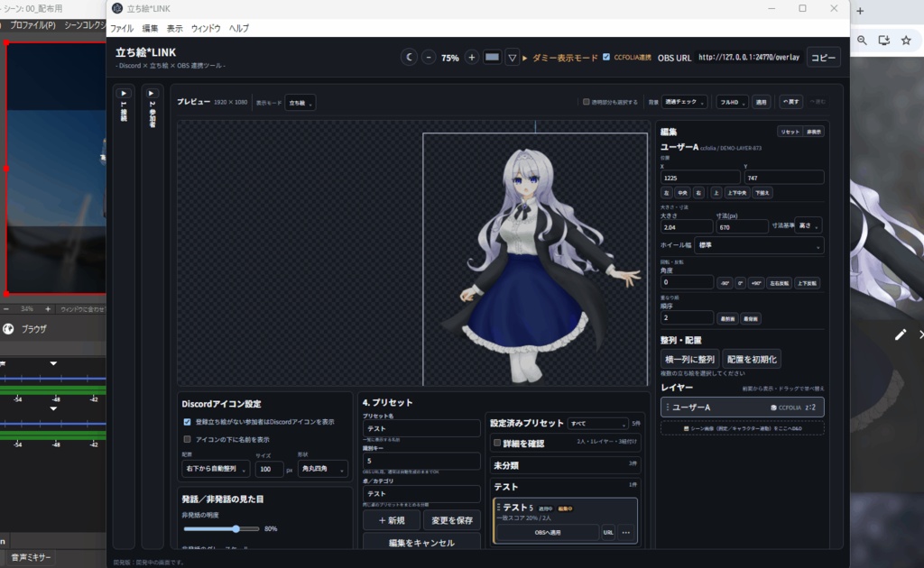Open the ファイル menu
924x568 pixels.
click(122, 28)
